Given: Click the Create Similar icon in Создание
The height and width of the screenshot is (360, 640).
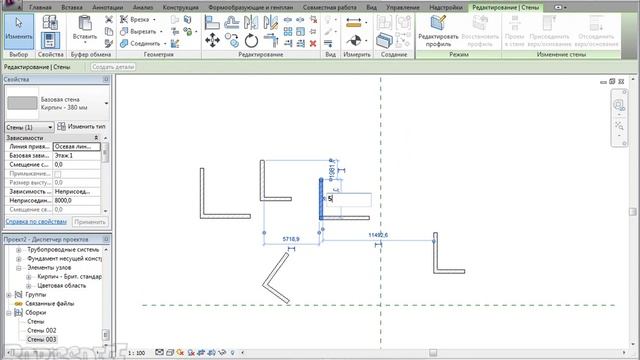Looking at the screenshot, I should 384,40.
